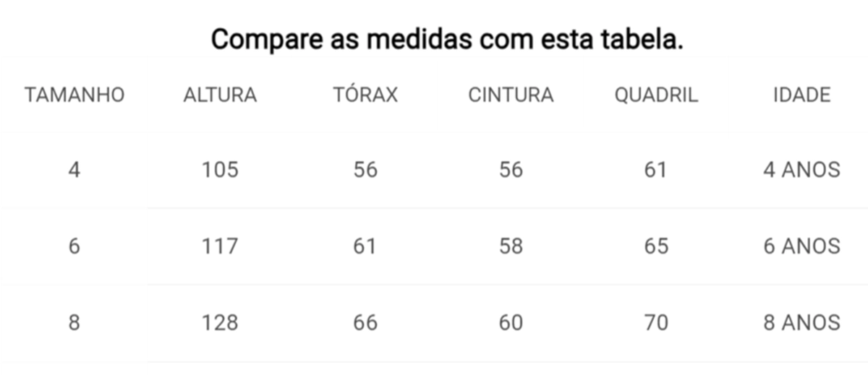Click the height value 128
The width and height of the screenshot is (868, 375).
coord(220,322)
